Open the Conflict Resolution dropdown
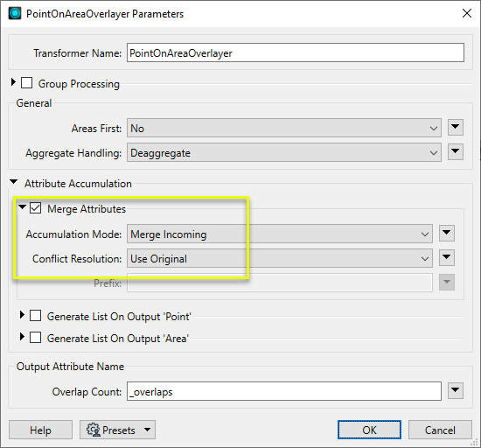Image resolution: width=481 pixels, height=448 pixels. coord(280,258)
